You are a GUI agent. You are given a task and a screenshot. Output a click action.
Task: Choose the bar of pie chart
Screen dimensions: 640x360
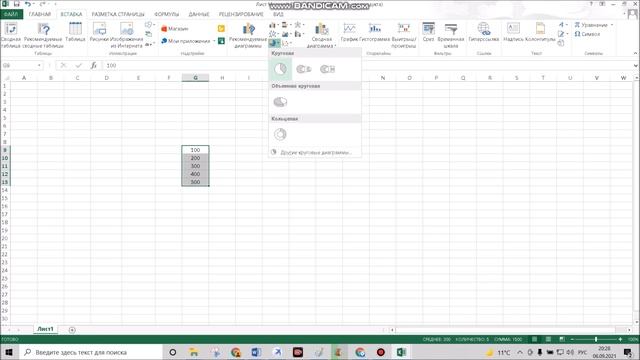point(327,69)
